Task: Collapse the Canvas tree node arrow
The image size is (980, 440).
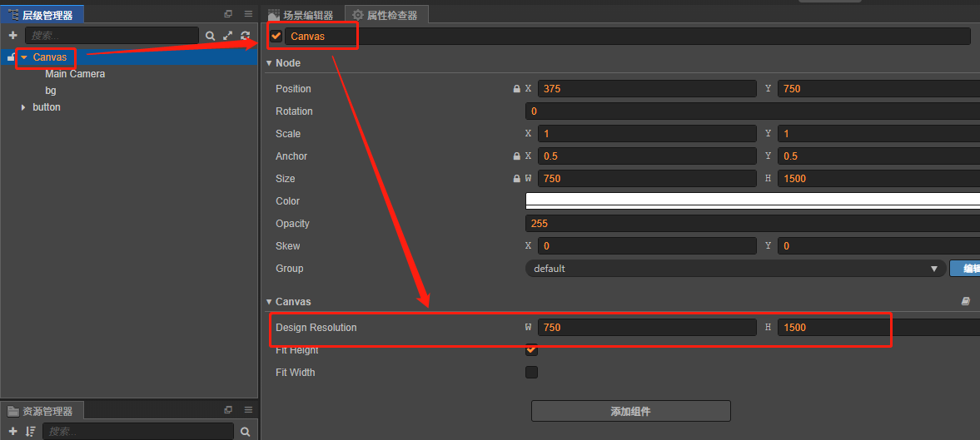Action: coord(24,57)
